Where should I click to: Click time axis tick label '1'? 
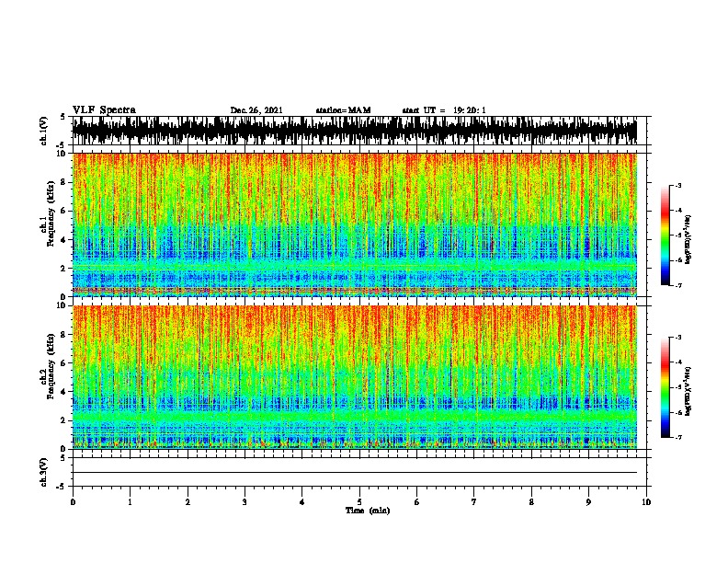tap(130, 502)
